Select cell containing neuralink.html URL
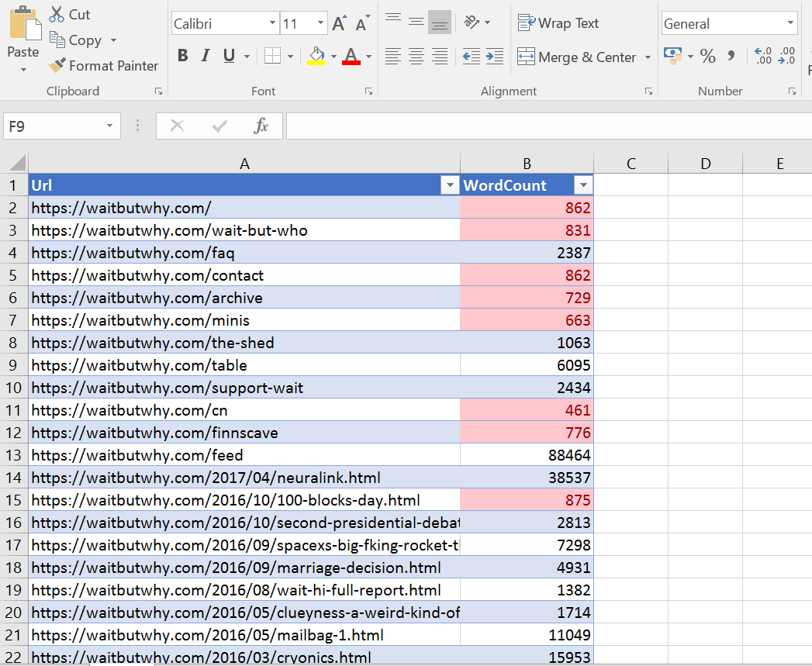812x666 pixels. click(244, 478)
